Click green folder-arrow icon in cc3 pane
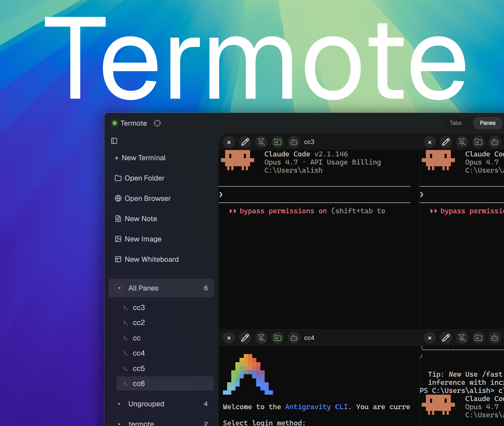 coord(278,142)
